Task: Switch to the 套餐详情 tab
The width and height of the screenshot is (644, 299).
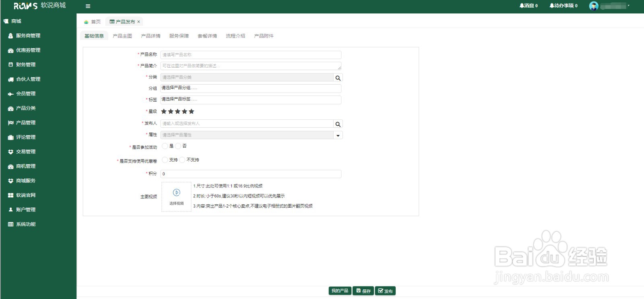Action: [207, 36]
